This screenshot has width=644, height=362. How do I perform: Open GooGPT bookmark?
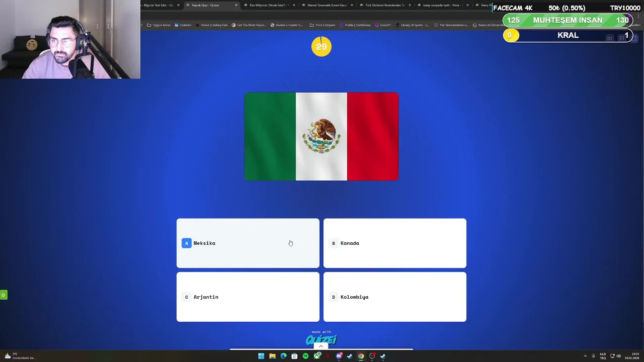pos(383,25)
